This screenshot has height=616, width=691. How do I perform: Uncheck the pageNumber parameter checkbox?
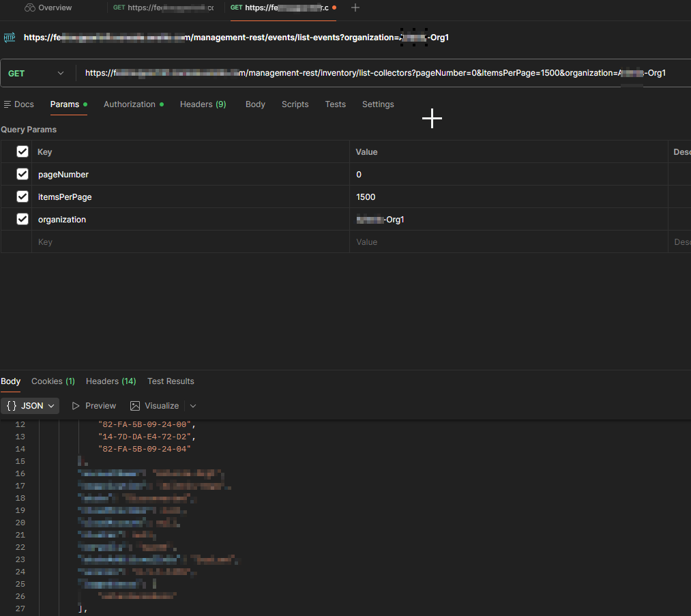(23, 174)
